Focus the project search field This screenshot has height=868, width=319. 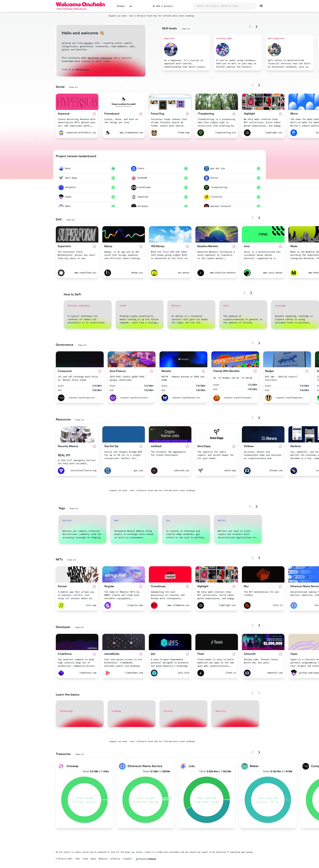click(x=224, y=6)
